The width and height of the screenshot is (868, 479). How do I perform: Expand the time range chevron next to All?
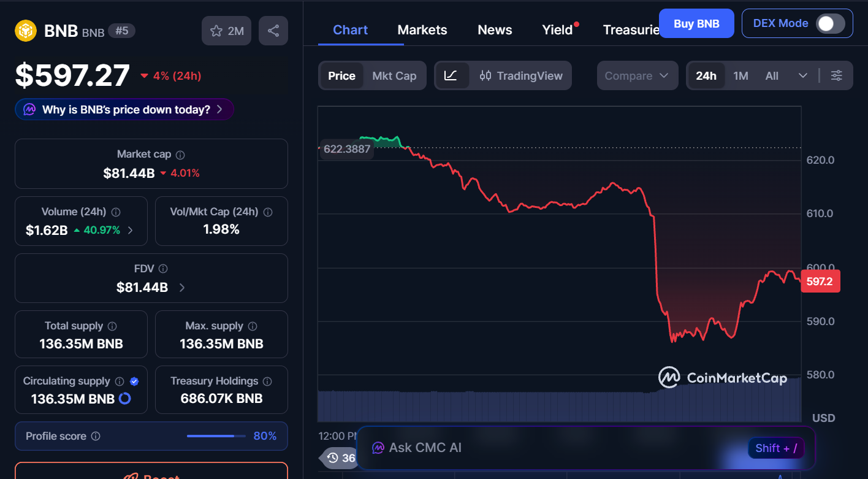coord(803,75)
